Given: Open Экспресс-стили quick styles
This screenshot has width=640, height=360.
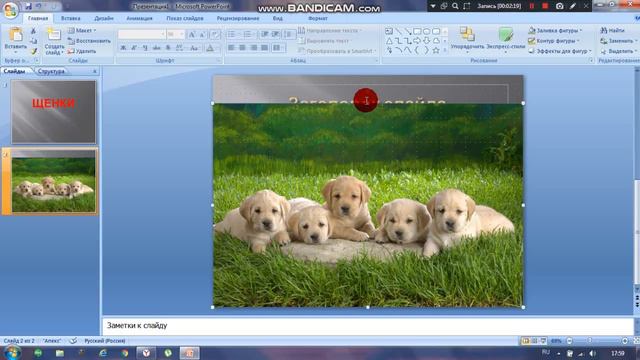Looking at the screenshot, I should coord(505,39).
